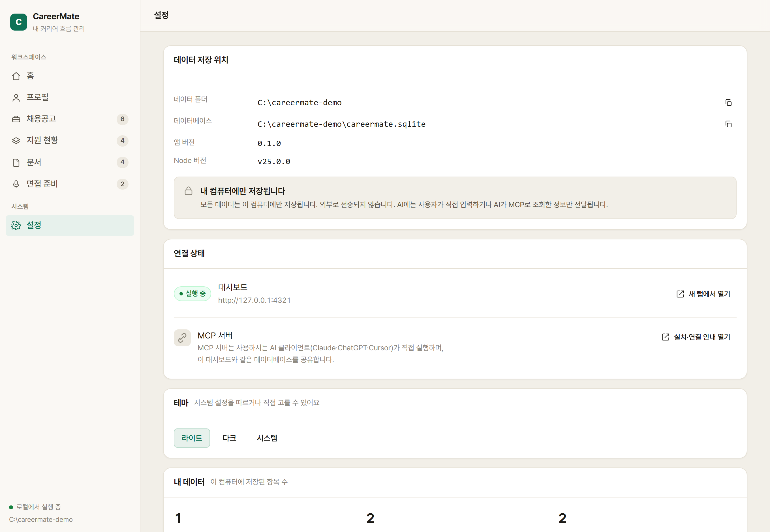Choose the 시스템 theme option
The image size is (770, 532).
pyautogui.click(x=267, y=438)
